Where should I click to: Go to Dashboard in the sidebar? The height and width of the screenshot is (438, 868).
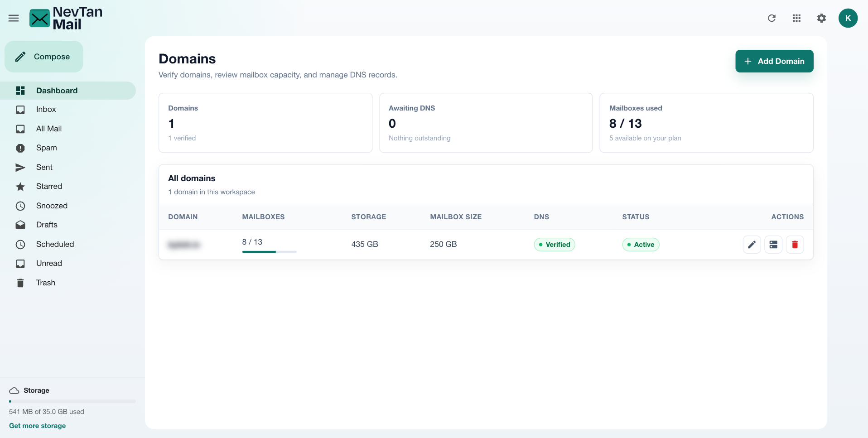pyautogui.click(x=68, y=91)
